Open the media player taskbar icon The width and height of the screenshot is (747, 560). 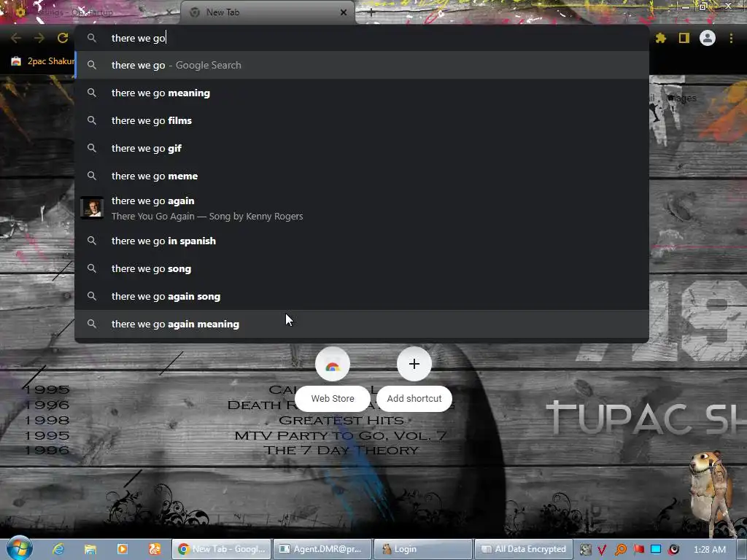click(x=123, y=549)
